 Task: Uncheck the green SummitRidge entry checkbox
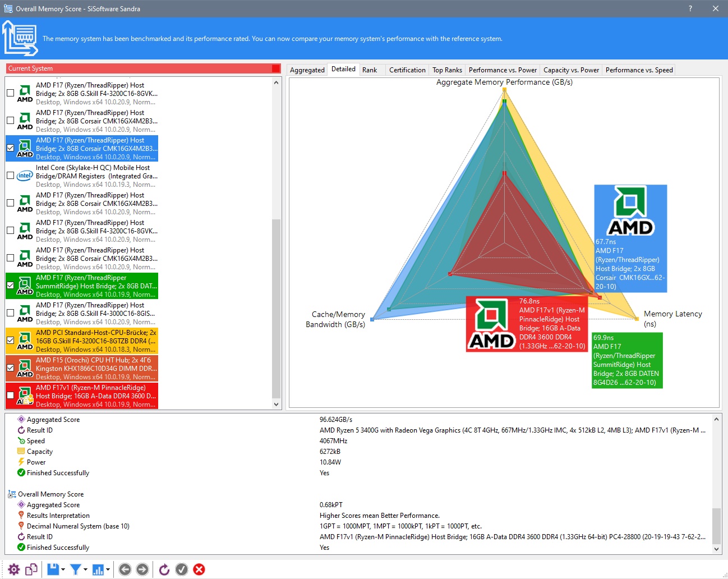tap(10, 286)
